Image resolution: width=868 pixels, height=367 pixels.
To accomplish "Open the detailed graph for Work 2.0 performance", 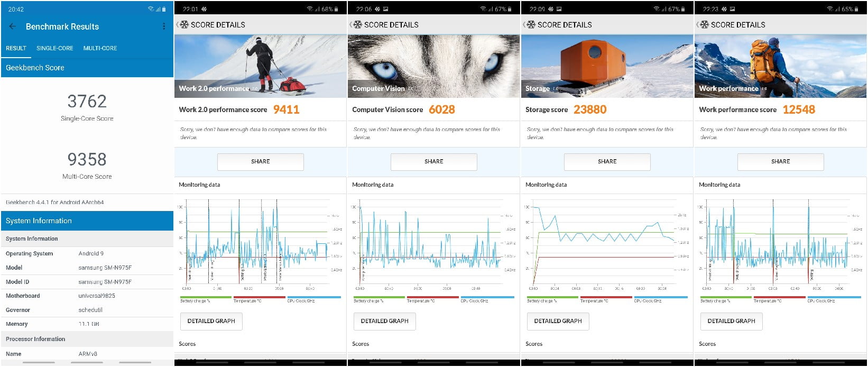I will (x=211, y=321).
